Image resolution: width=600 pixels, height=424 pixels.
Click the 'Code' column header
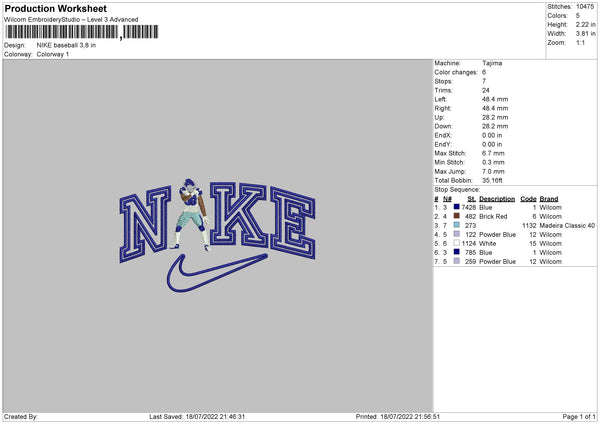click(x=528, y=199)
